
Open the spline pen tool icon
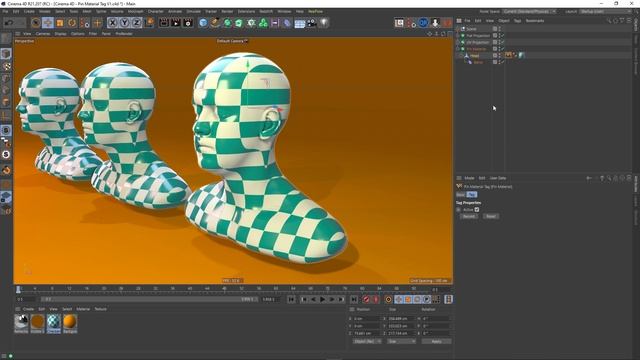click(x=215, y=23)
